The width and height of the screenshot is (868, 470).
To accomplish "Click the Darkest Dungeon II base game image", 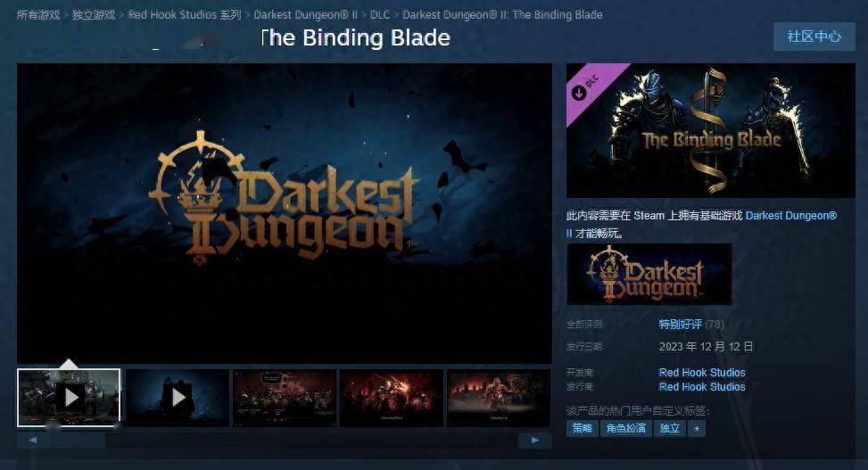I will pyautogui.click(x=649, y=275).
